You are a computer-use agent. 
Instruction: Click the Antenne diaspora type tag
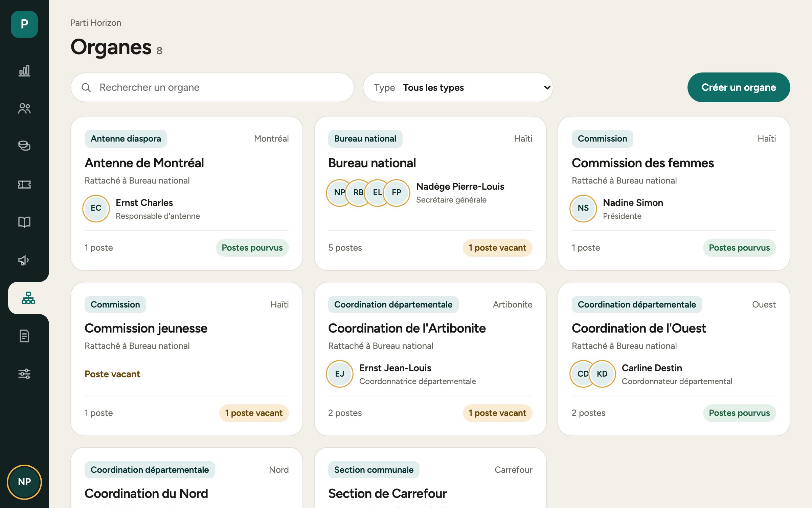[126, 139]
